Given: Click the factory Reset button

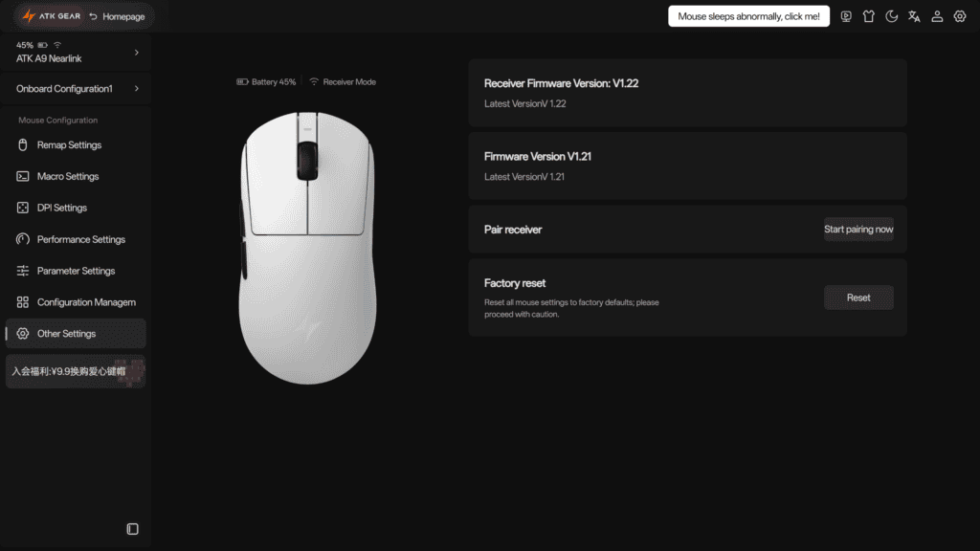Looking at the screenshot, I should click(858, 298).
